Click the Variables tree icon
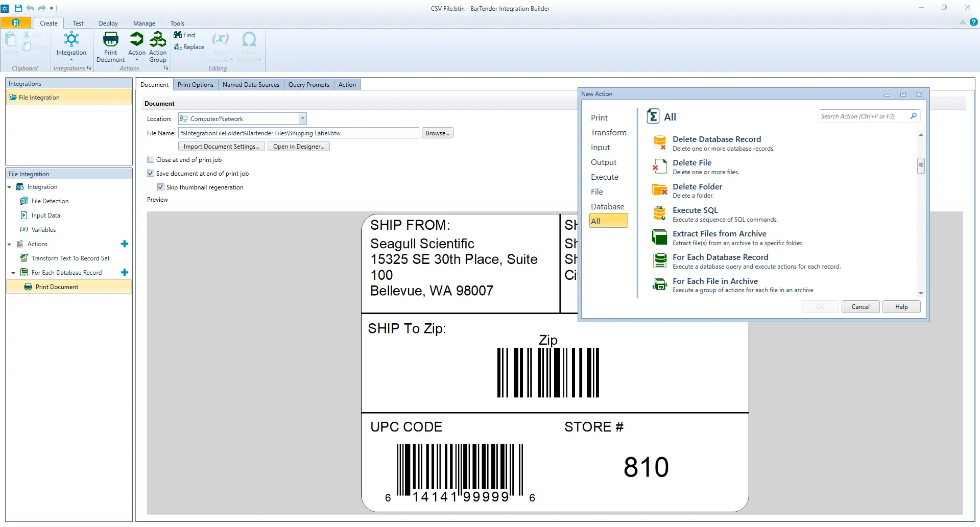The image size is (980, 527). pyautogui.click(x=24, y=230)
